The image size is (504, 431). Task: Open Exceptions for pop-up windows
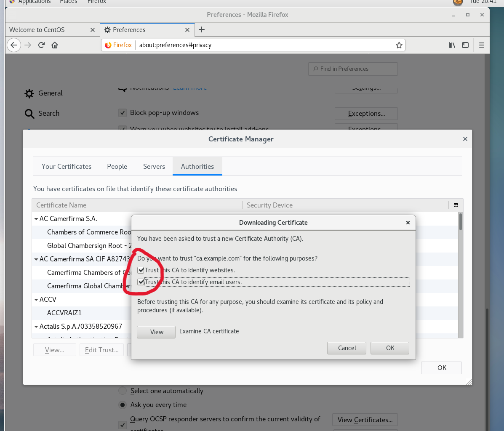coord(366,114)
